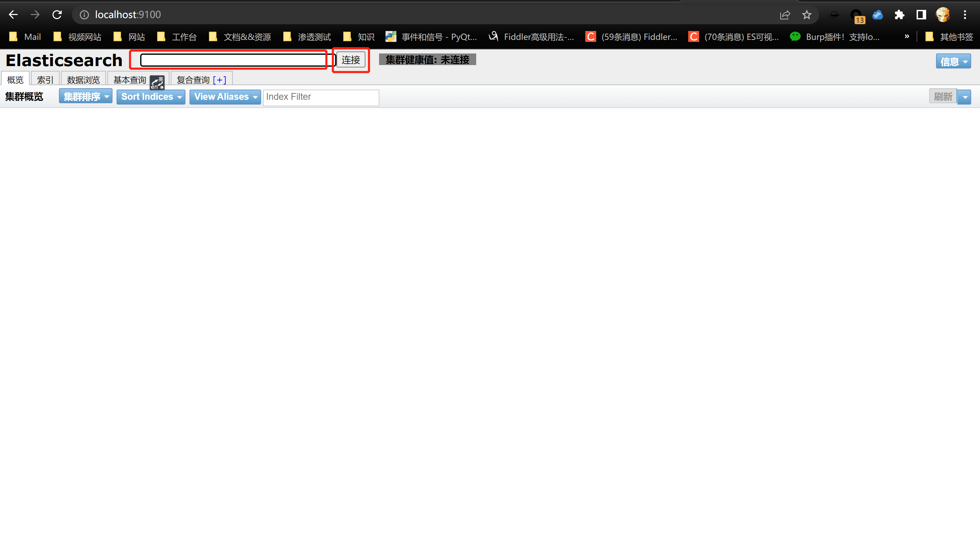This screenshot has height=544, width=980.
Task: View site information icon in address bar
Action: tap(84, 14)
